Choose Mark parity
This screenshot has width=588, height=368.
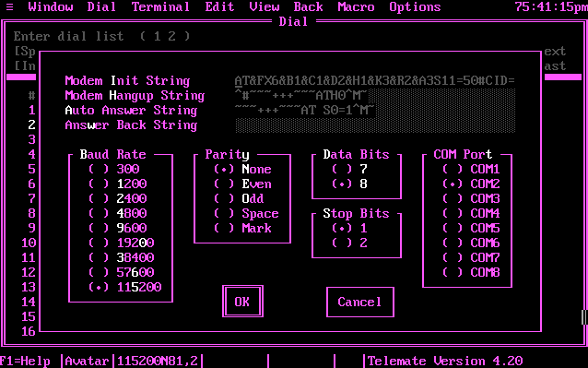click(242, 228)
